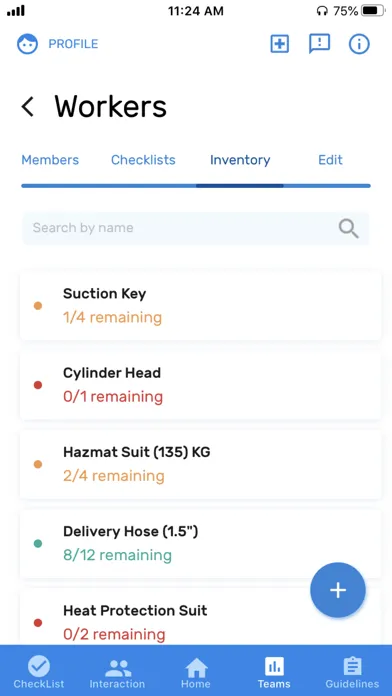Viewport: 392px width, 696px height.
Task: Open the Edit tab
Action: pos(330,160)
